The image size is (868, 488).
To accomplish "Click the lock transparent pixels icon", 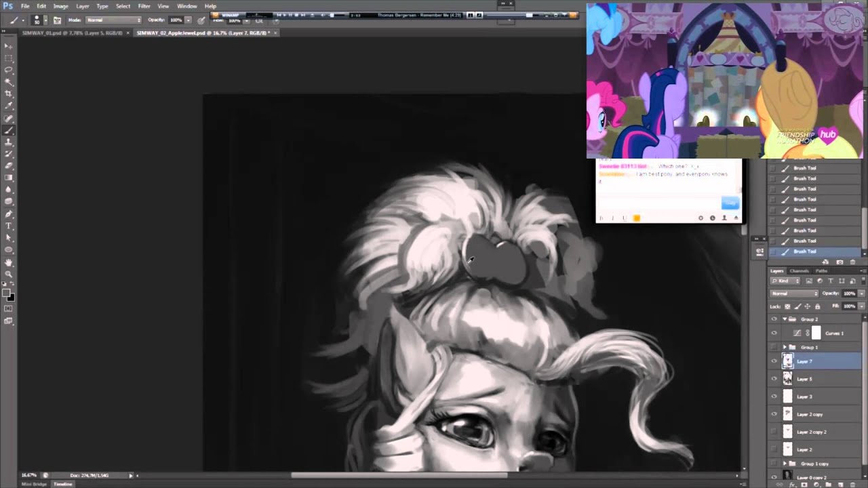I will tap(788, 306).
